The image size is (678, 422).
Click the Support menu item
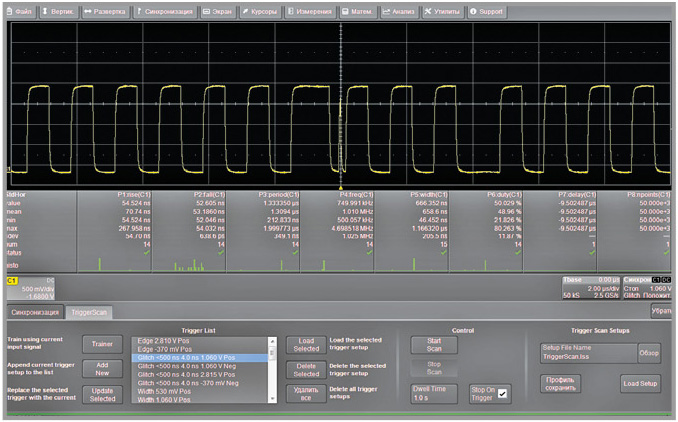click(487, 10)
